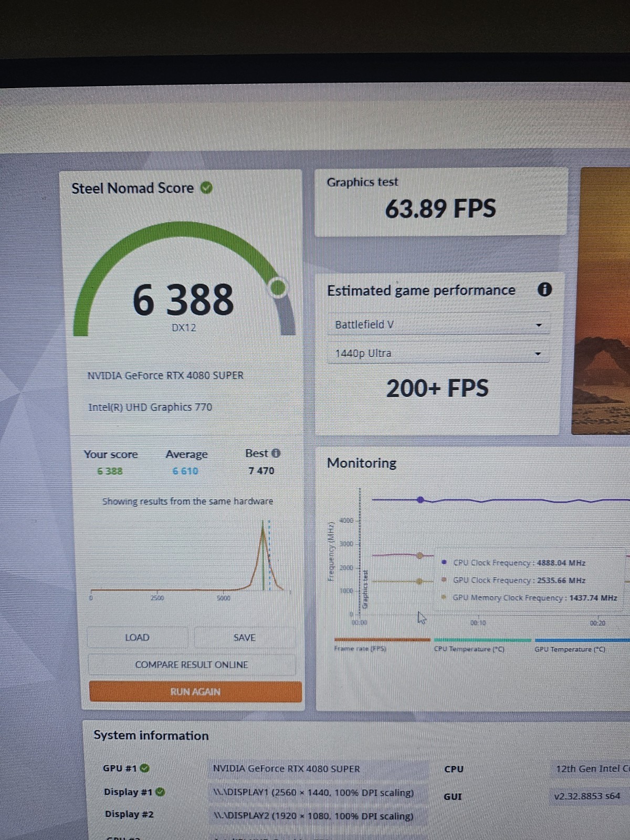Click 'Showing results from the same hardware' text
630x840 pixels.
pyautogui.click(x=187, y=501)
